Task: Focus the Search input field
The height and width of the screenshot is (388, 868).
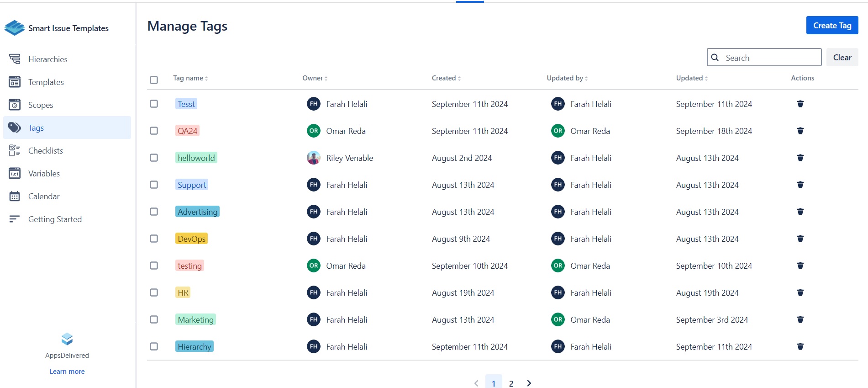Action: [771, 58]
